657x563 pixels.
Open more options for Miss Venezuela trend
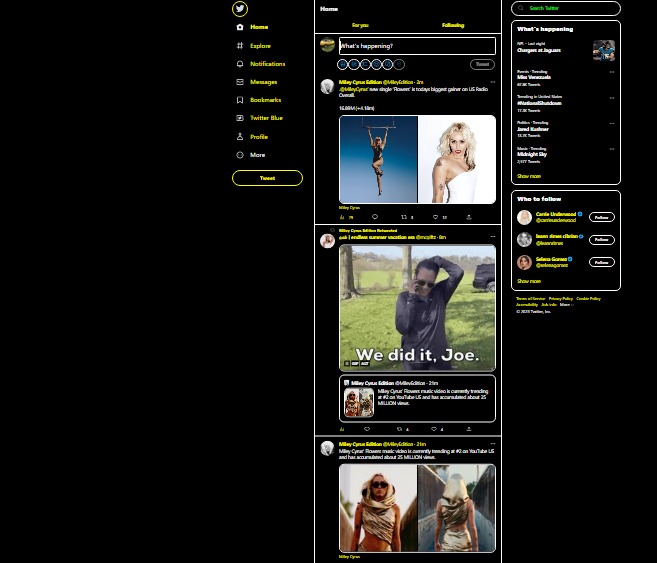pyautogui.click(x=612, y=71)
